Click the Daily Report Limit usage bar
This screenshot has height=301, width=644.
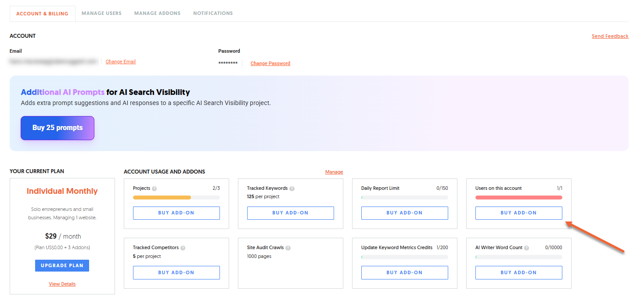coord(405,197)
